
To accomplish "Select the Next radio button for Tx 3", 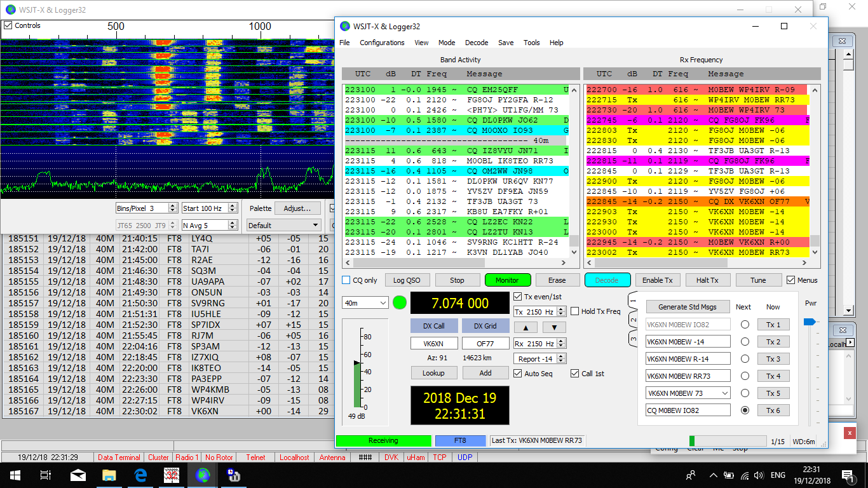I will click(x=745, y=359).
